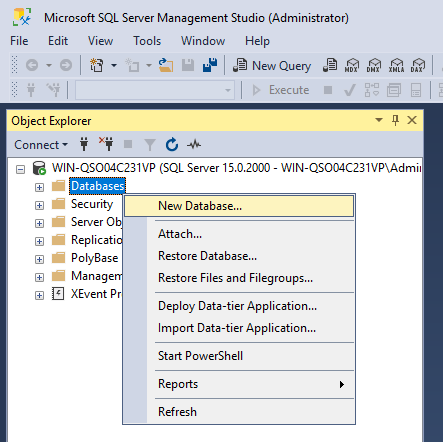Click the New Query button
443x442 pixels.
click(x=272, y=66)
